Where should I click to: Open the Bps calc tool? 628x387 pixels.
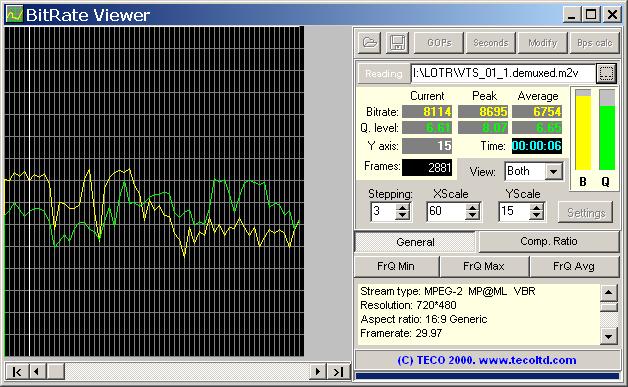coord(594,42)
